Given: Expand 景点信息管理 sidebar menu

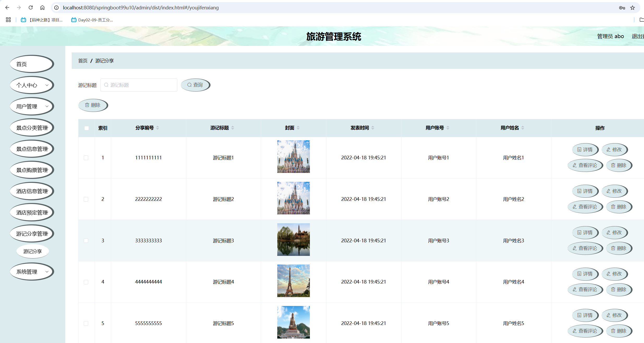Looking at the screenshot, I should click(32, 149).
